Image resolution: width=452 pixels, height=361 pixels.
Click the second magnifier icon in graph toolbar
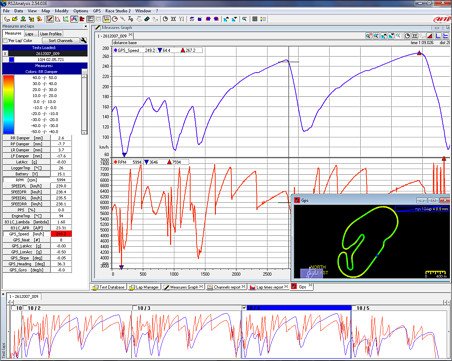(x=376, y=36)
